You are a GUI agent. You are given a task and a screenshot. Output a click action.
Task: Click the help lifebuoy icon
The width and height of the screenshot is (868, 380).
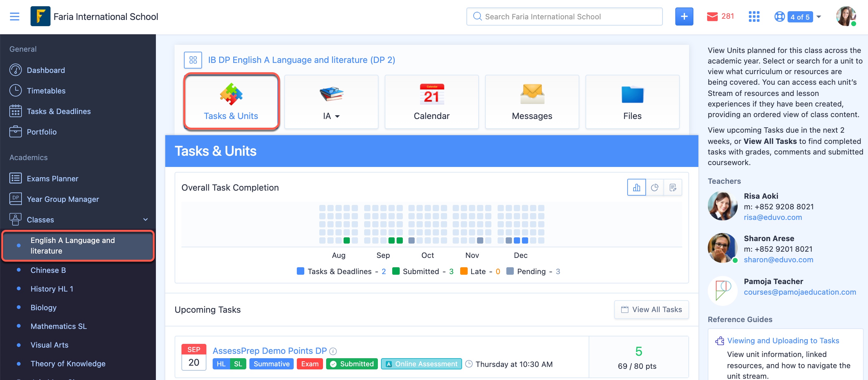point(779,17)
